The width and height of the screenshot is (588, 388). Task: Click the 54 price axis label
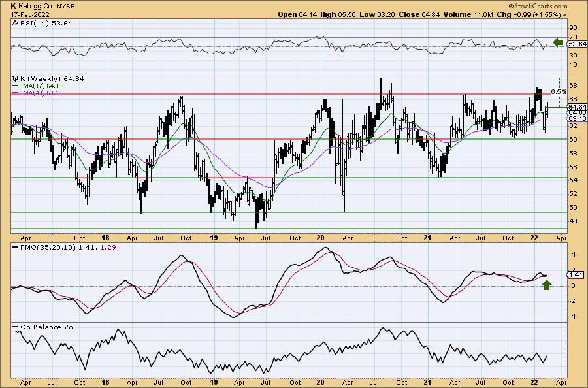[574, 180]
